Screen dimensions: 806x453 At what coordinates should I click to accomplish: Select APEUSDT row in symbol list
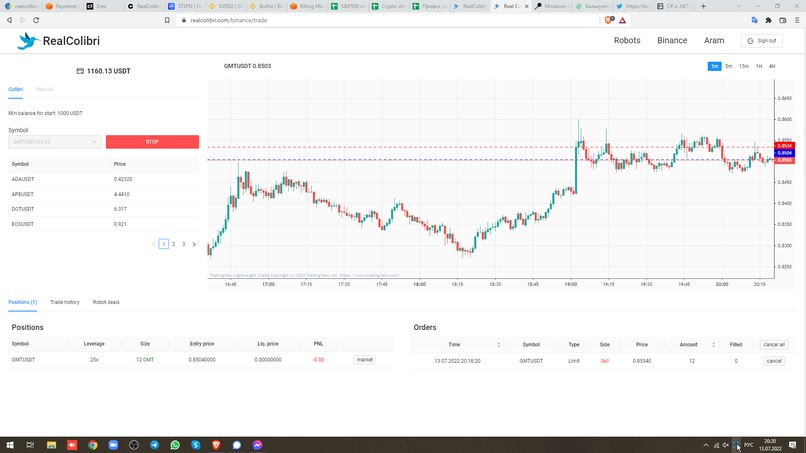[103, 194]
